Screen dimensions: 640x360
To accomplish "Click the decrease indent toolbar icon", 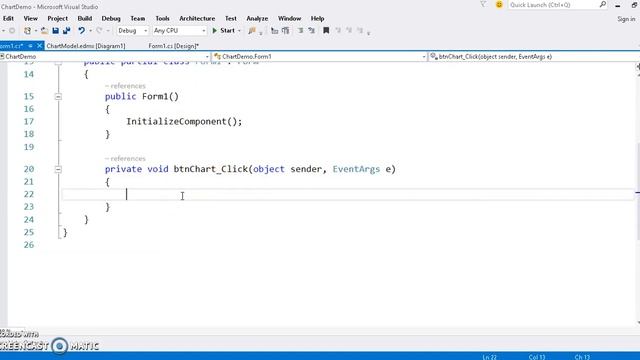I will pyautogui.click(x=274, y=31).
